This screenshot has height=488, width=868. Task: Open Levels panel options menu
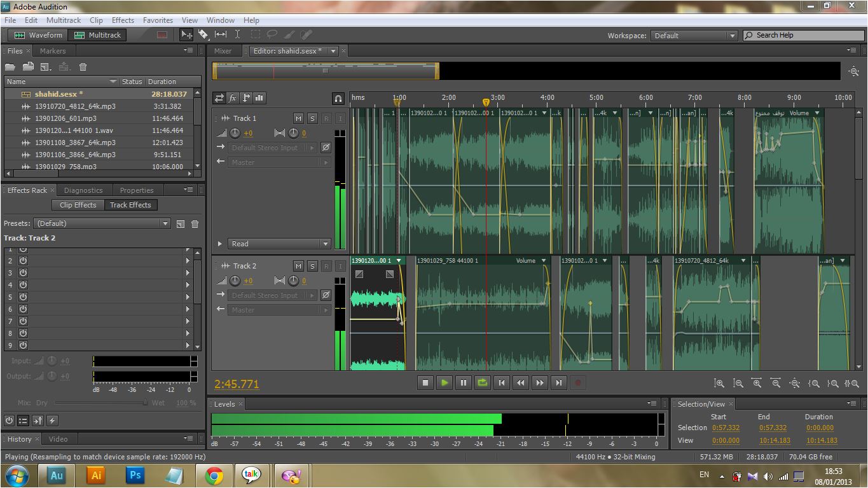pos(652,403)
